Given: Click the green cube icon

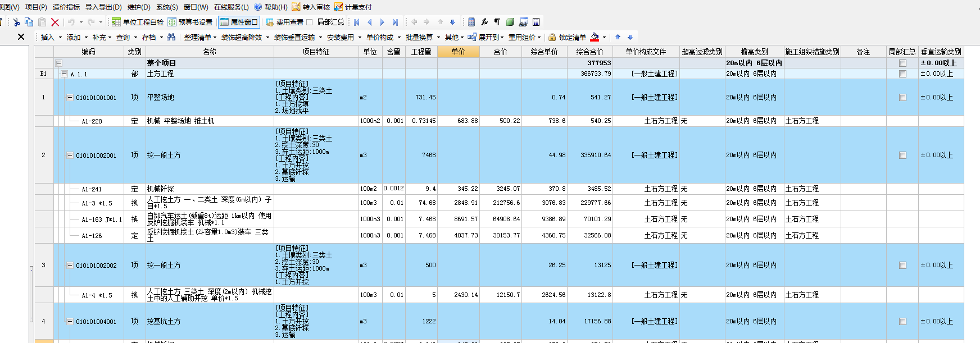Looking at the screenshot, I should pos(510,22).
